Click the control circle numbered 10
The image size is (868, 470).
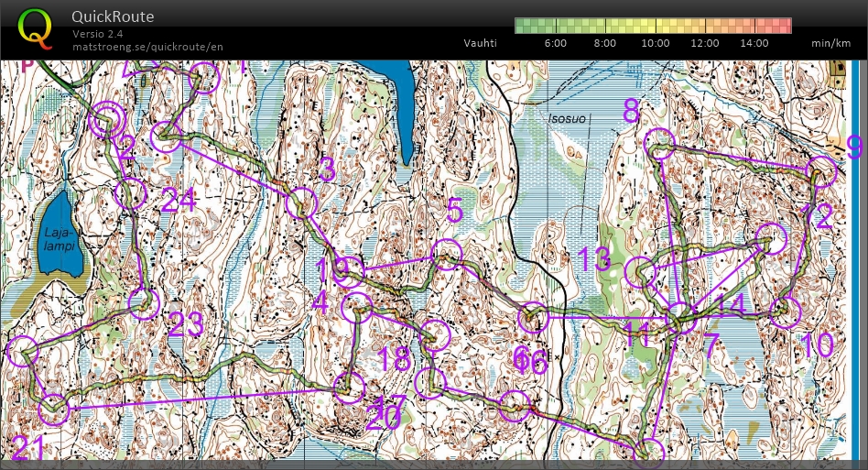(785, 312)
